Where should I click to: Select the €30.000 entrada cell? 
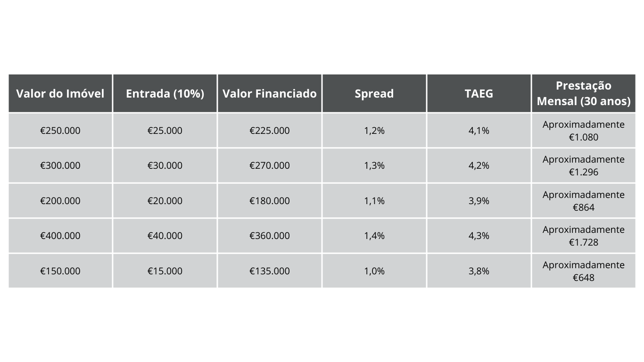(x=165, y=165)
